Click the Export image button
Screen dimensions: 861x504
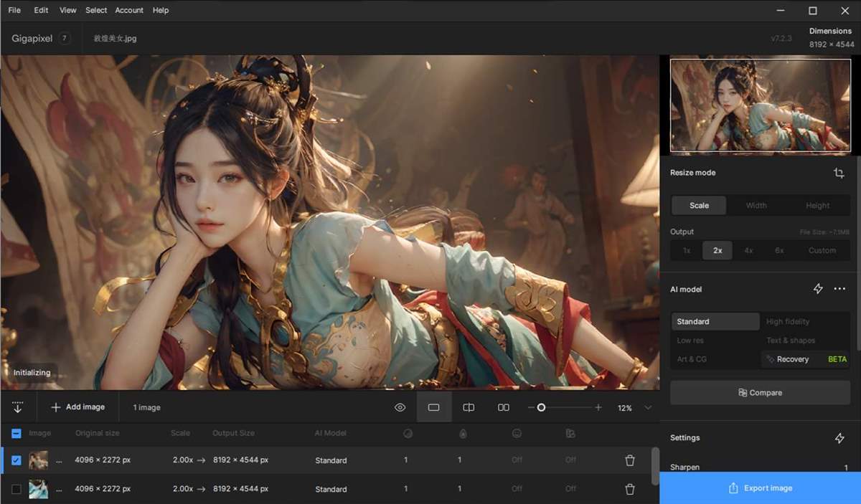[759, 488]
